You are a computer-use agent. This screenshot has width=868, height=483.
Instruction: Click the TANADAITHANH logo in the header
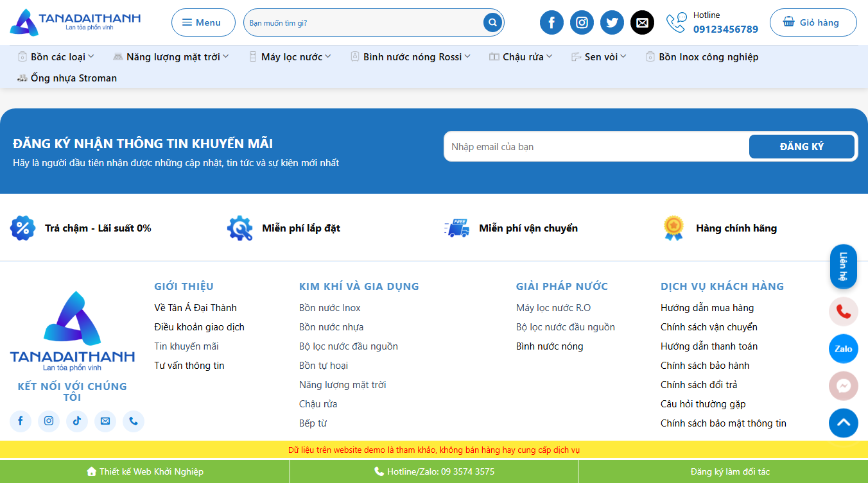[75, 22]
